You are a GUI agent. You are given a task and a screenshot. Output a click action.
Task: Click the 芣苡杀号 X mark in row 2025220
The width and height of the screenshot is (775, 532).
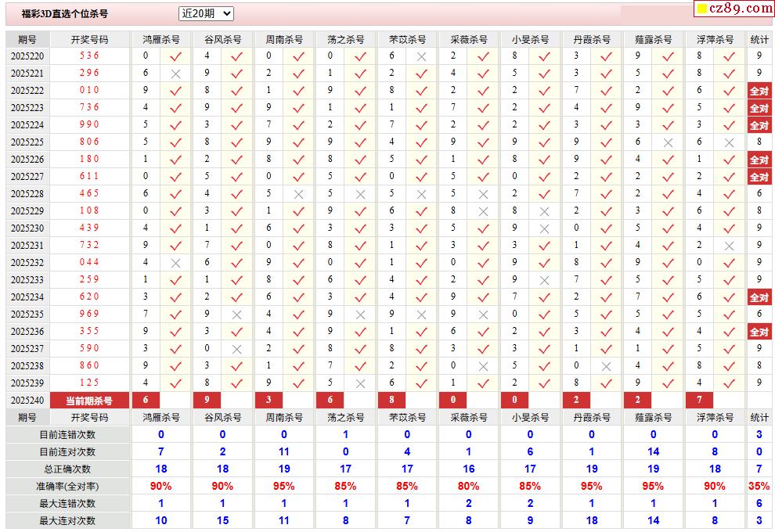(x=421, y=57)
